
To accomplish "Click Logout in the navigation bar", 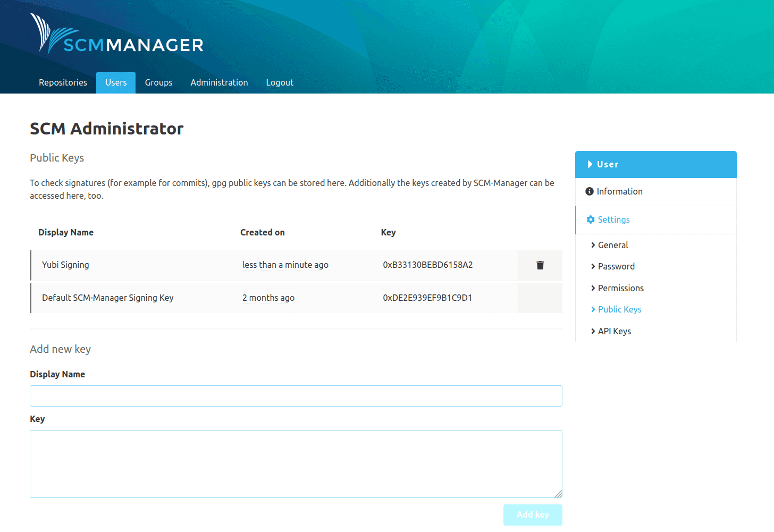I will [280, 82].
